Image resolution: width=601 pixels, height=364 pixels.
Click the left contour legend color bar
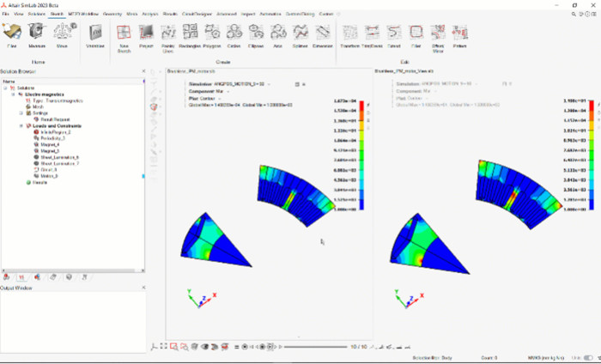[363, 155]
